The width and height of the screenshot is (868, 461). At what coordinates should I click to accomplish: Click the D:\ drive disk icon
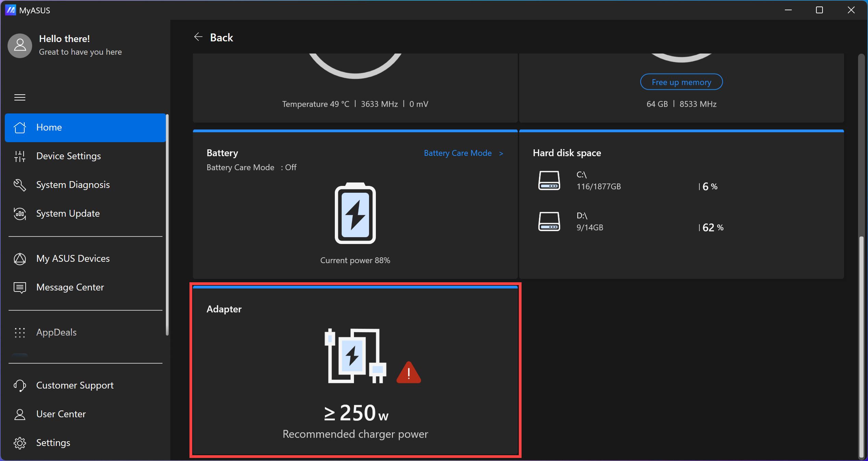[549, 221]
